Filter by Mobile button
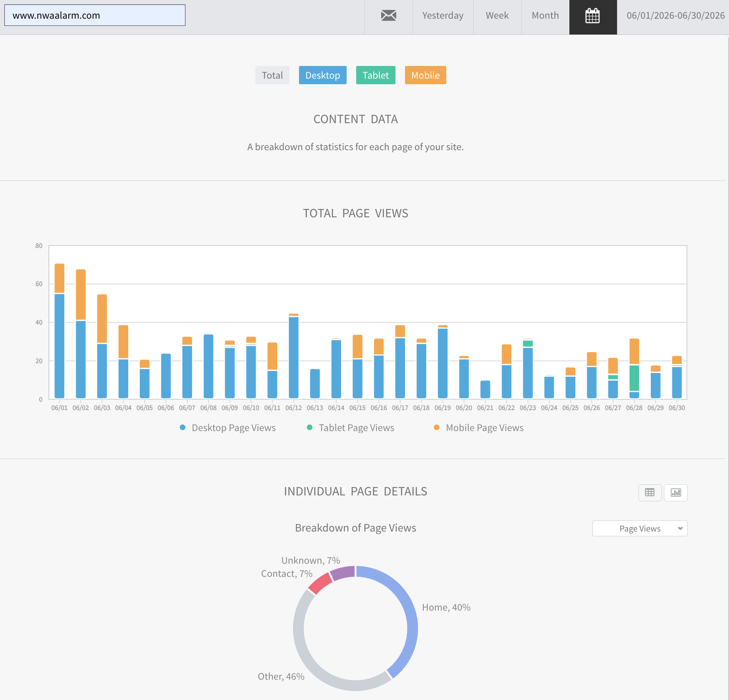 (x=426, y=75)
